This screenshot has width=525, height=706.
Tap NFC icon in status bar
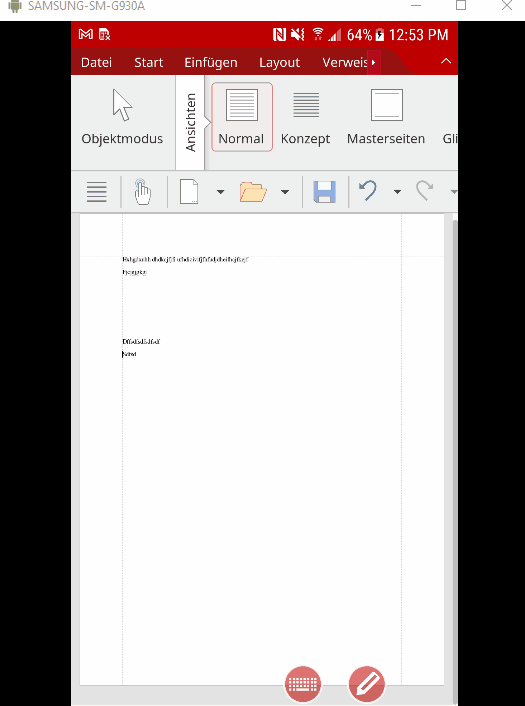pos(279,35)
